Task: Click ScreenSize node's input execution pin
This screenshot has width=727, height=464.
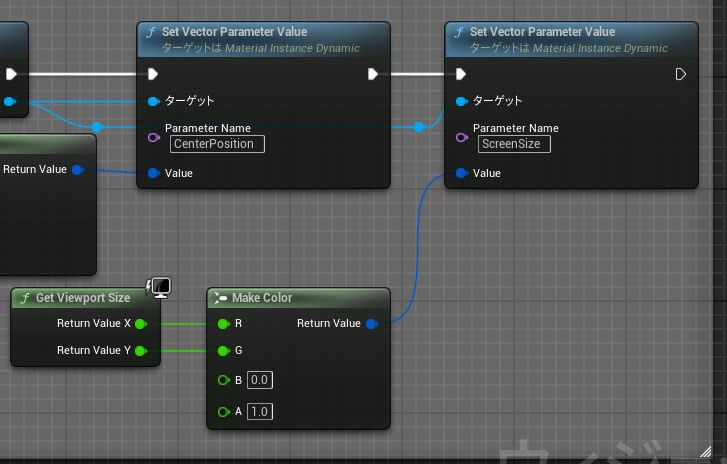Action: tap(460, 74)
